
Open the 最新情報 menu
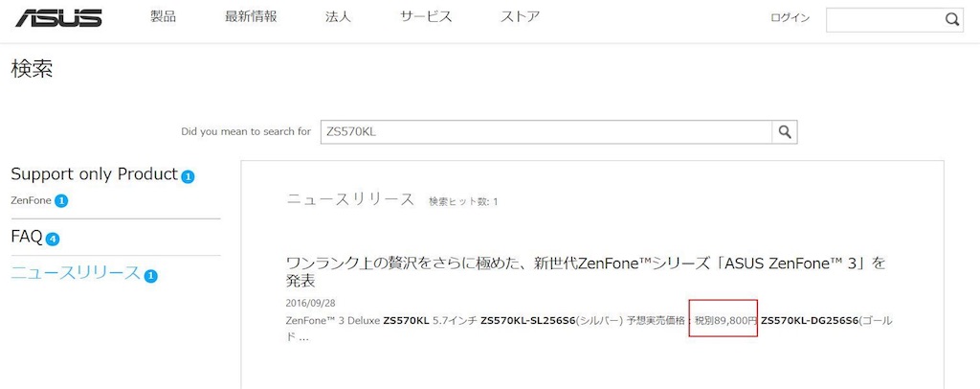point(251,17)
